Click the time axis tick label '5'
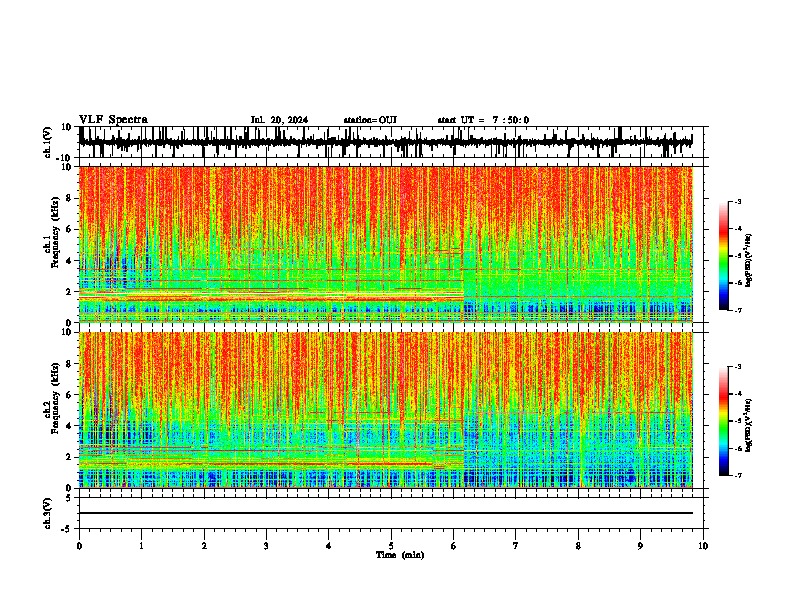Image resolution: width=792 pixels, height=612 pixels. tap(391, 546)
